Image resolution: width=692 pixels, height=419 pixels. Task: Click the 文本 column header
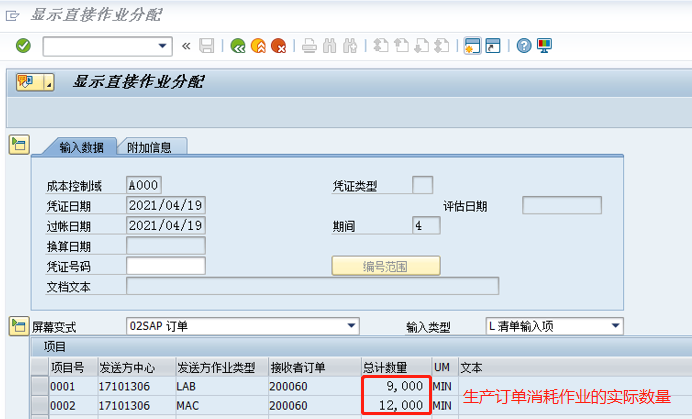point(575,367)
